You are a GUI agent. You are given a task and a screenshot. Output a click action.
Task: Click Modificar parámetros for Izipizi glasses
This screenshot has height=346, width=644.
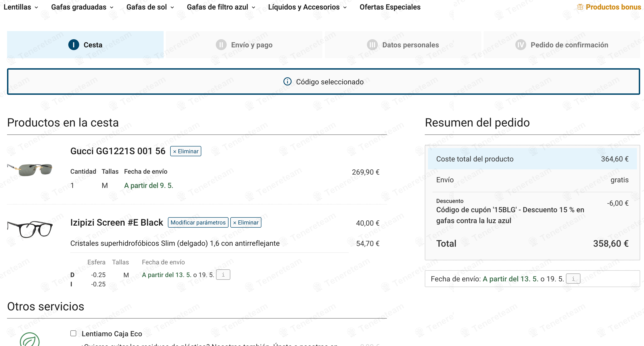coord(198,222)
